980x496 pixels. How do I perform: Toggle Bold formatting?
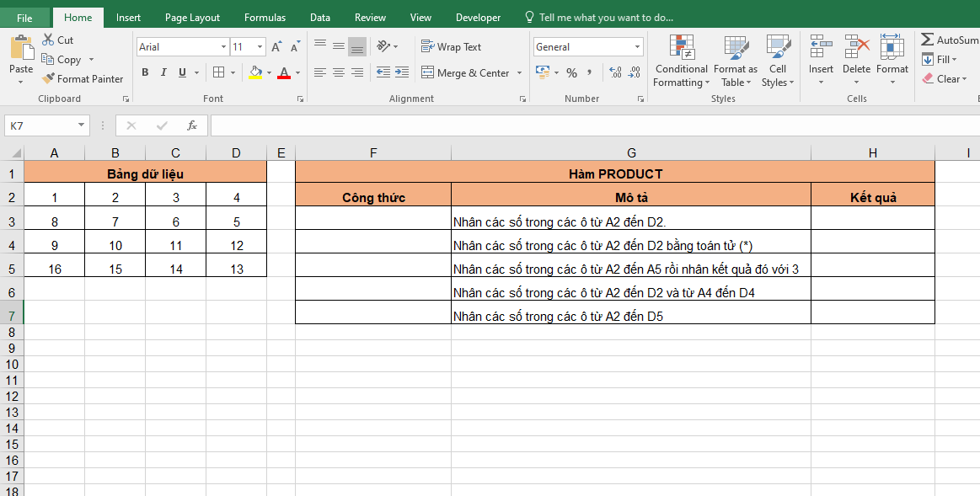pyautogui.click(x=145, y=73)
